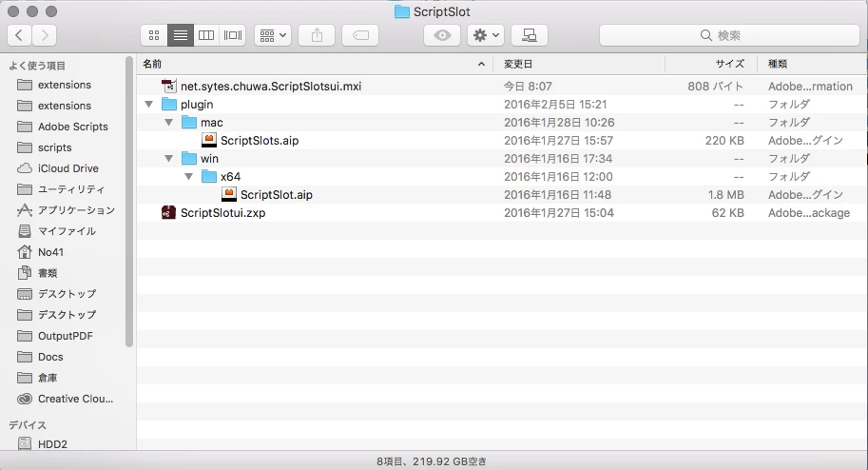The width and height of the screenshot is (868, 470).
Task: Select the ScriptSlots.aip file icon
Action: tap(209, 140)
